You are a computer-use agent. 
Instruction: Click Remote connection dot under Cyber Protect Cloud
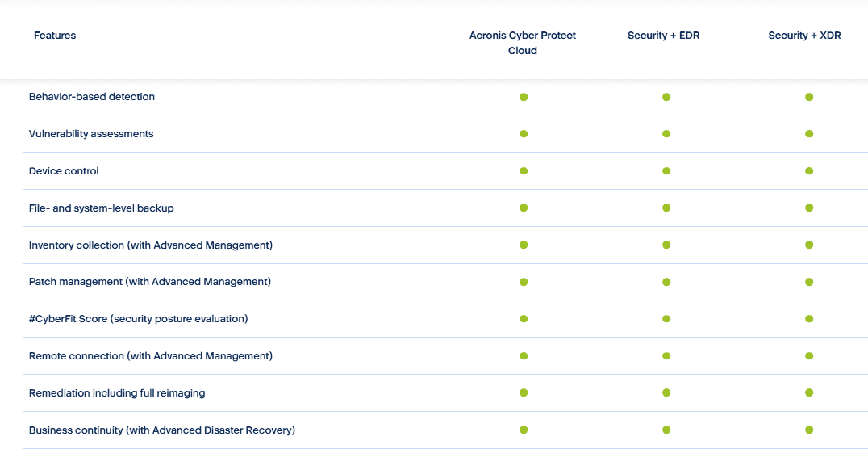click(x=524, y=355)
